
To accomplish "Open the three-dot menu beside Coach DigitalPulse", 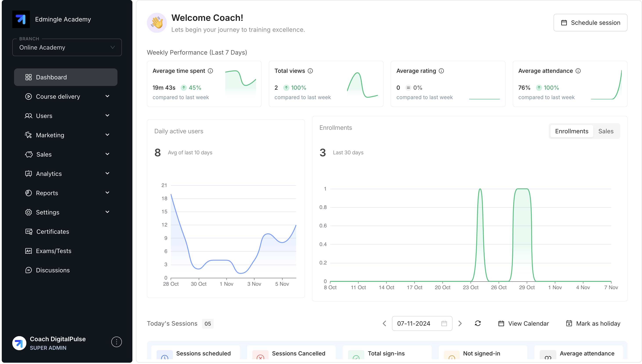I will (x=116, y=342).
